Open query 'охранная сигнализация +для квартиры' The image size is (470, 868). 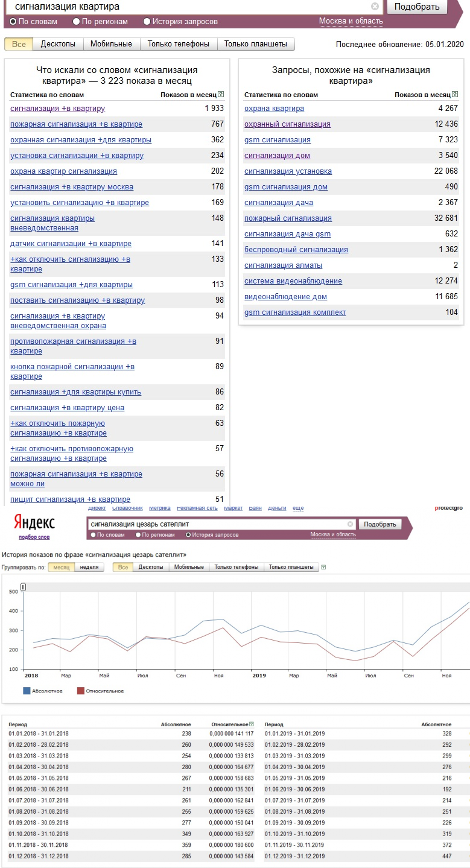[x=81, y=140]
